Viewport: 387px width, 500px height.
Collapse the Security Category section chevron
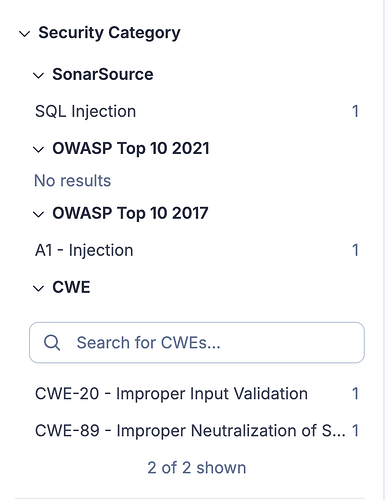pos(24,34)
